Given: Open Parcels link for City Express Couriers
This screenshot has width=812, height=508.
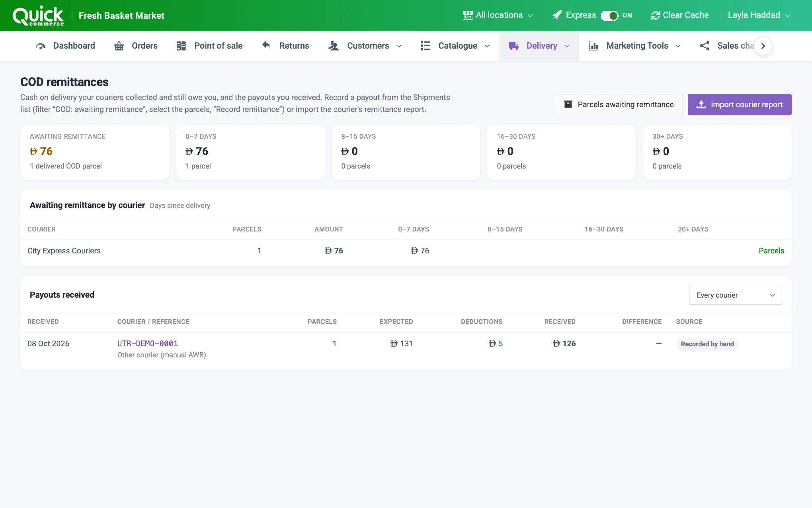Looking at the screenshot, I should click(x=771, y=251).
